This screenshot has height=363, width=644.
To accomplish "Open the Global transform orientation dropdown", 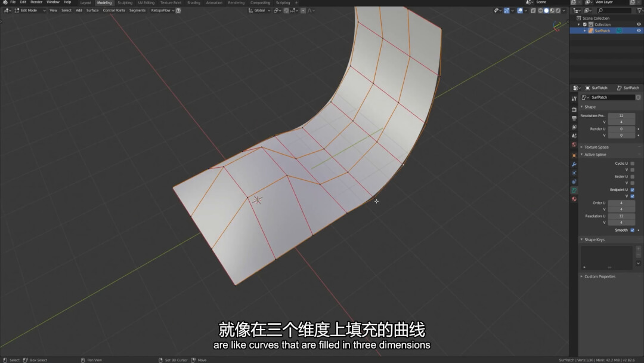I will click(x=259, y=11).
